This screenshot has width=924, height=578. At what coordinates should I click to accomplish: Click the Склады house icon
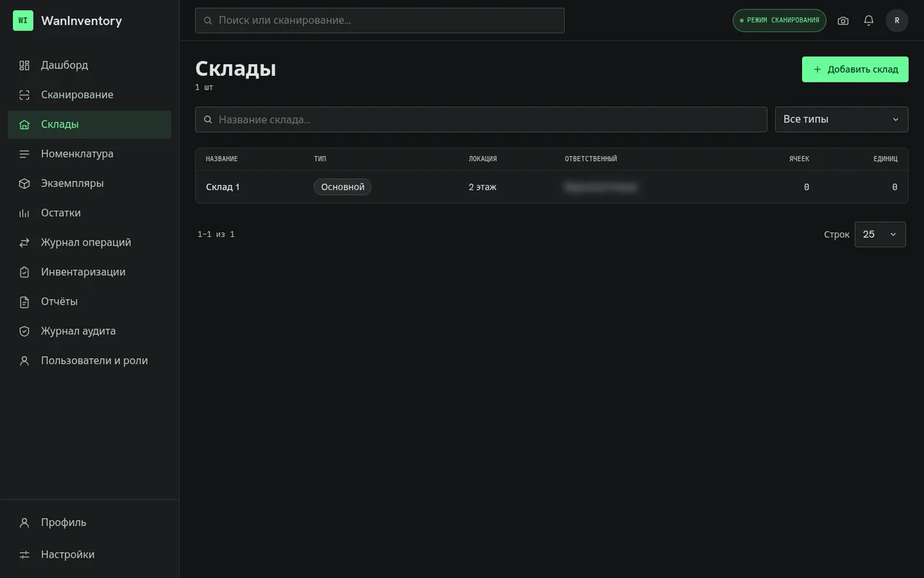click(x=25, y=124)
